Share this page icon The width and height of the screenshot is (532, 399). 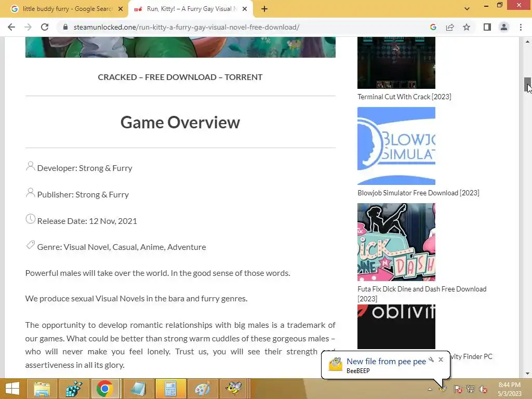tap(450, 27)
